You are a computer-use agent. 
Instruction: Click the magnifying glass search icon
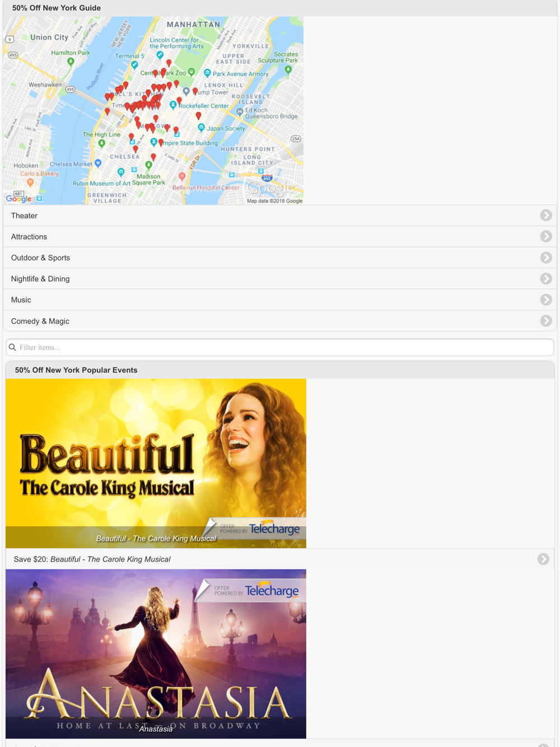(12, 347)
